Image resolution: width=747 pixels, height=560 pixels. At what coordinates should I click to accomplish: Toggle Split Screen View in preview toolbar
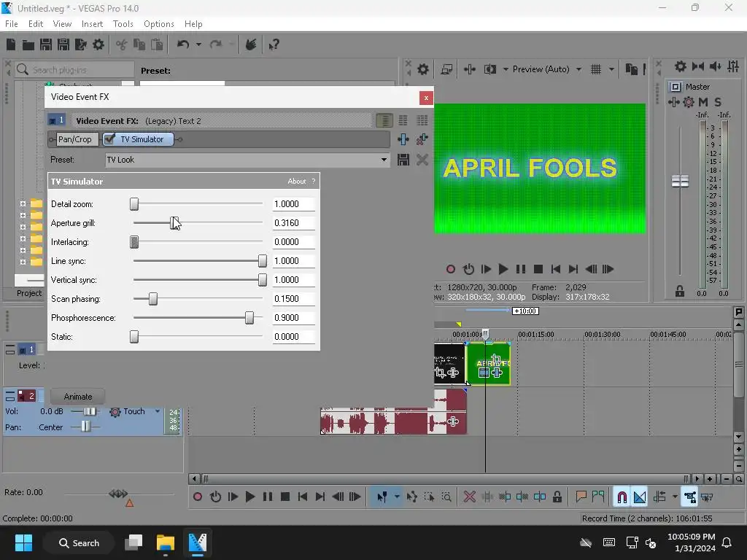click(x=489, y=69)
